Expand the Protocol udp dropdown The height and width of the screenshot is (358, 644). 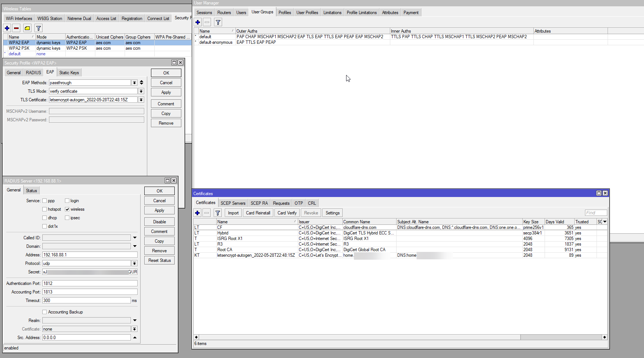[x=134, y=263]
